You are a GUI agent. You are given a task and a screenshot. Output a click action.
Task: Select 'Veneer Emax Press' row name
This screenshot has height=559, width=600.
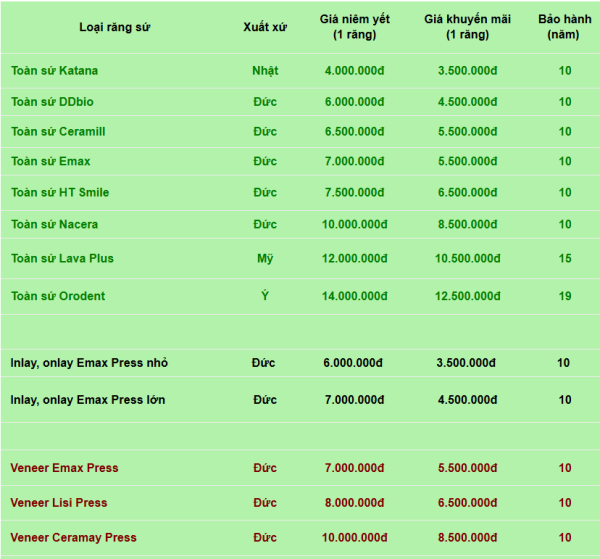pyautogui.click(x=64, y=468)
